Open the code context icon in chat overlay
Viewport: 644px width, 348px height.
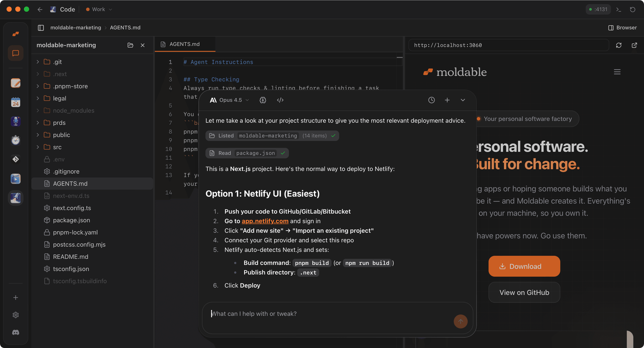(280, 100)
